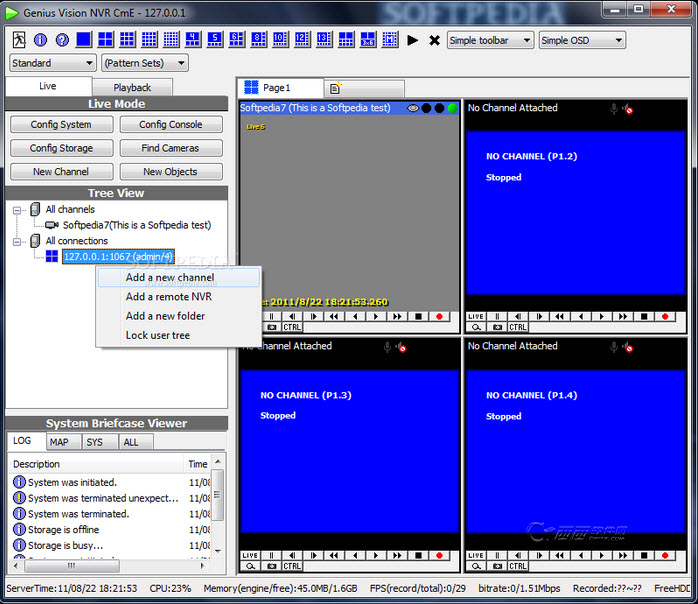The height and width of the screenshot is (604, 698).
Task: Choose the 4-view layout icon
Action: click(x=193, y=40)
